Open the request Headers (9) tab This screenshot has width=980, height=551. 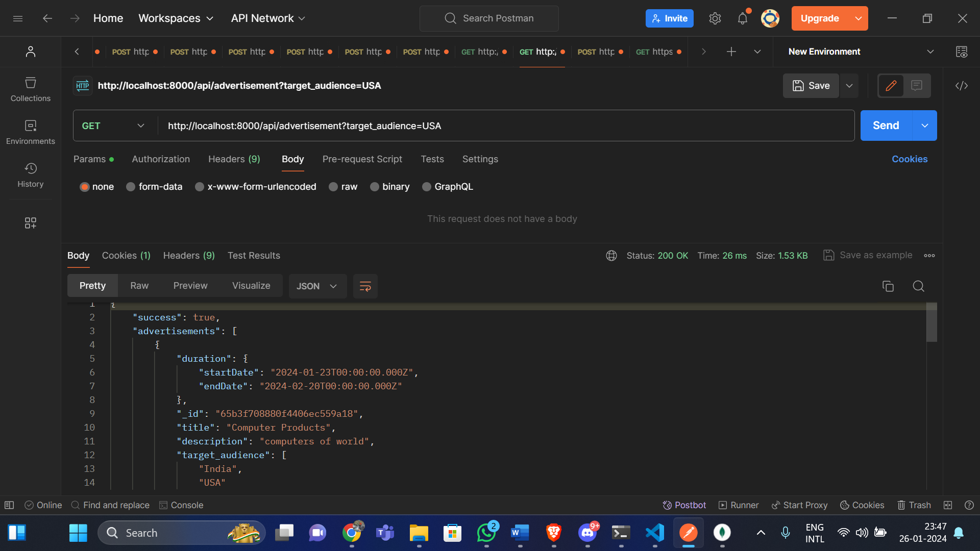coord(234,159)
